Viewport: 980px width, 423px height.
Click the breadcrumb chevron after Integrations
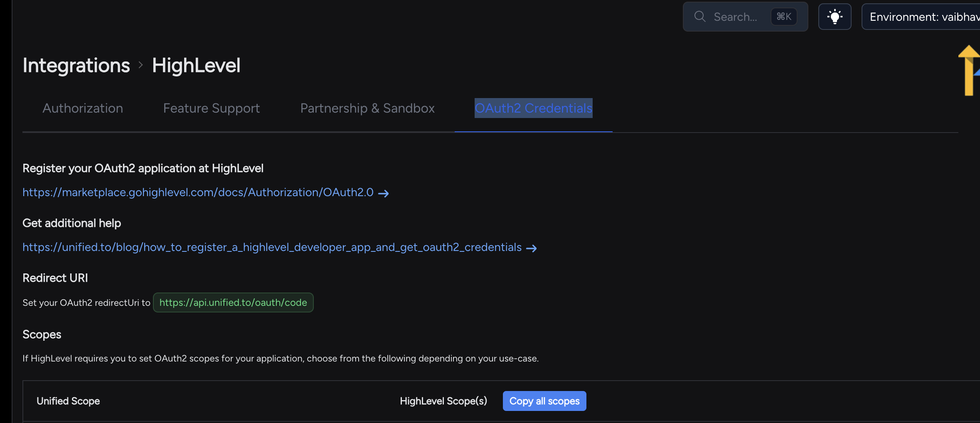click(x=141, y=65)
